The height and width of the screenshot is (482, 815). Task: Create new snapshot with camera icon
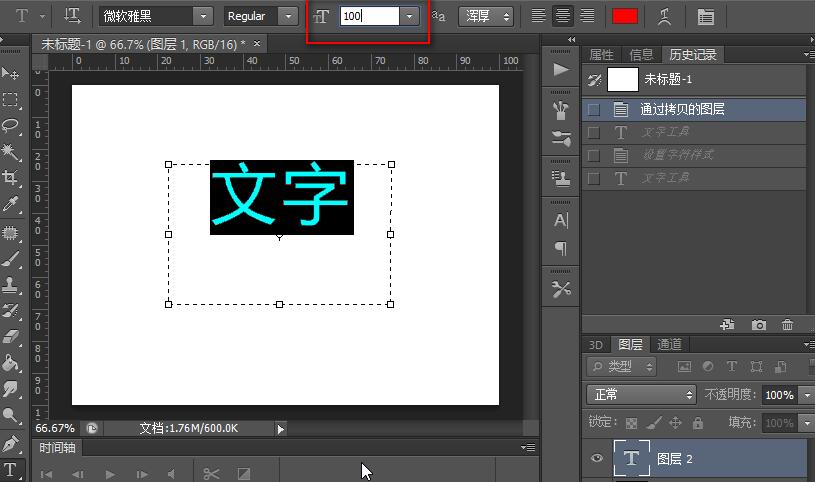(759, 325)
